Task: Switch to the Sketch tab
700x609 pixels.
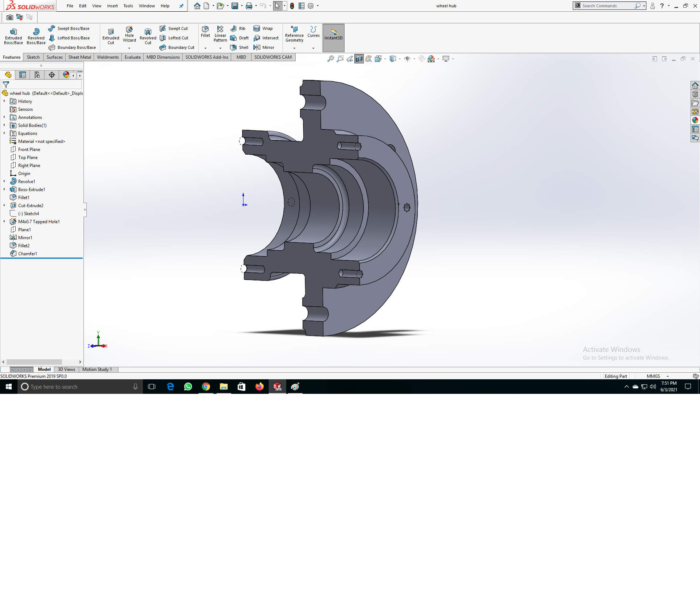Action: pos(33,57)
